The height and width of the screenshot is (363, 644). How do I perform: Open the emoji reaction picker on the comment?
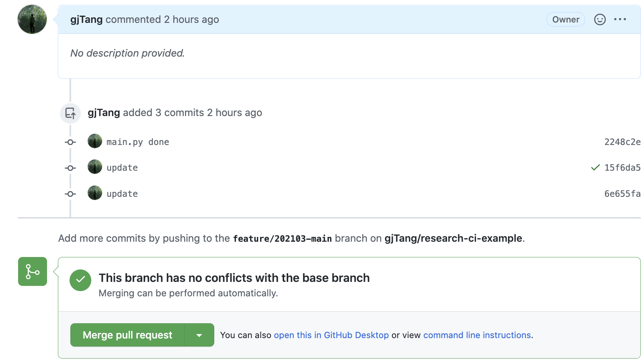click(600, 19)
